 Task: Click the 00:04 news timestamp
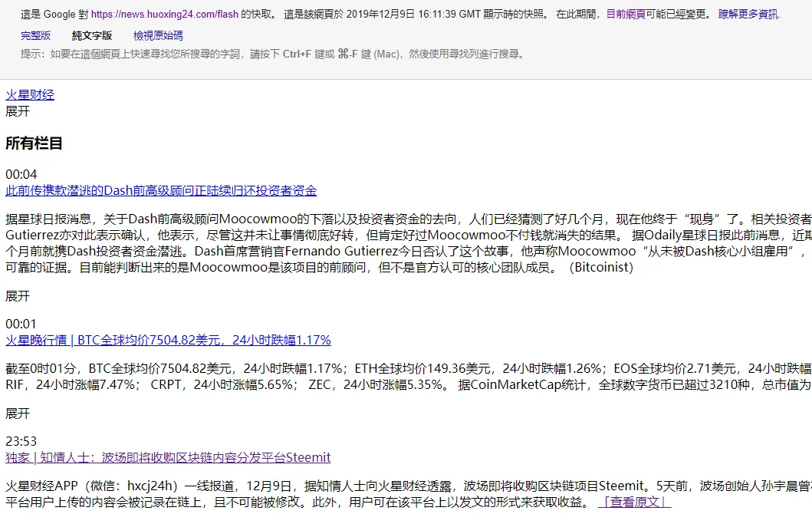pos(21,174)
